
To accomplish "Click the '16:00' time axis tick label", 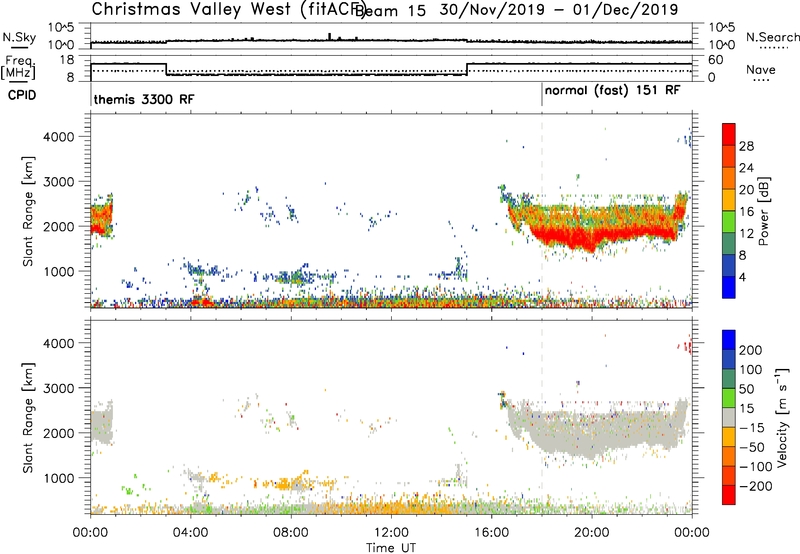I will pyautogui.click(x=491, y=533).
